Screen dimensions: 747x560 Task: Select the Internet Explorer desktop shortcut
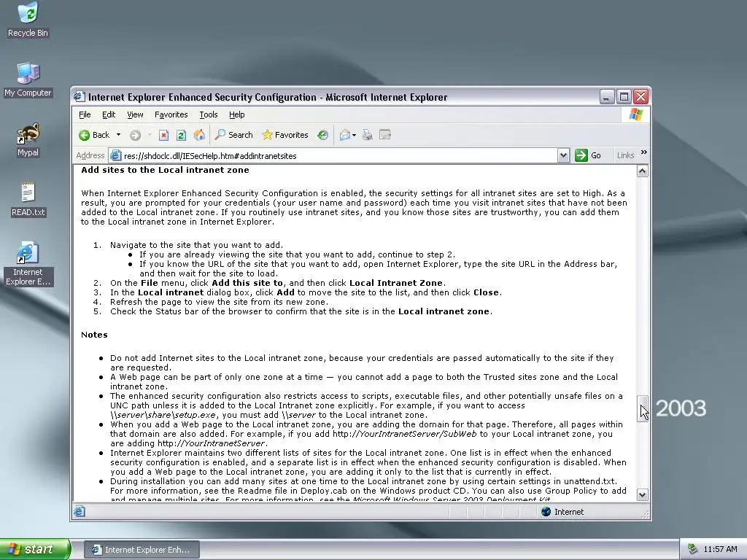[28, 263]
